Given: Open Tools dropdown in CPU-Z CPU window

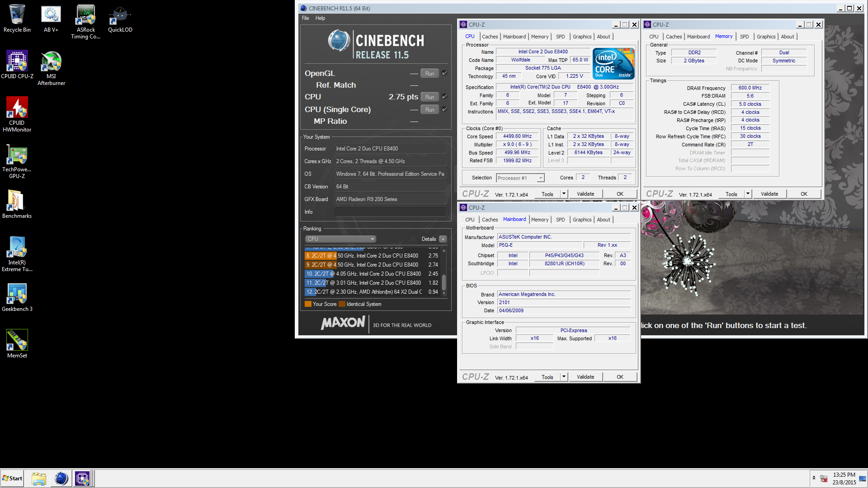Looking at the screenshot, I should [x=564, y=194].
